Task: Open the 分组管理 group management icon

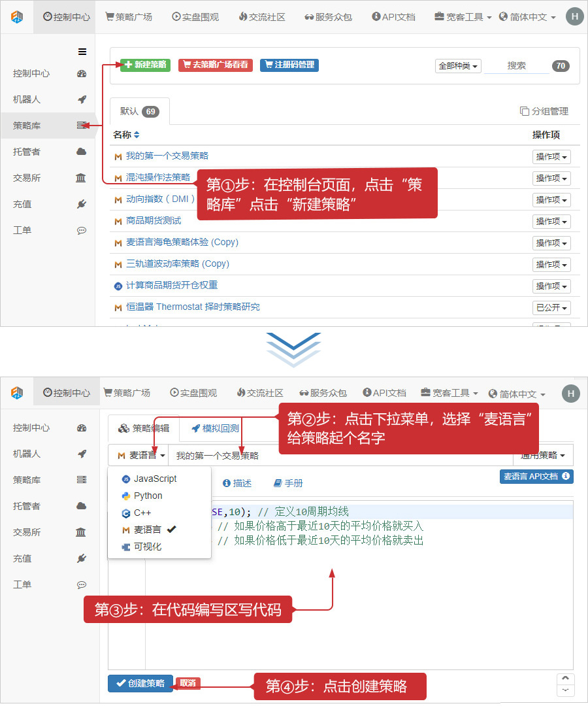Action: [x=524, y=111]
